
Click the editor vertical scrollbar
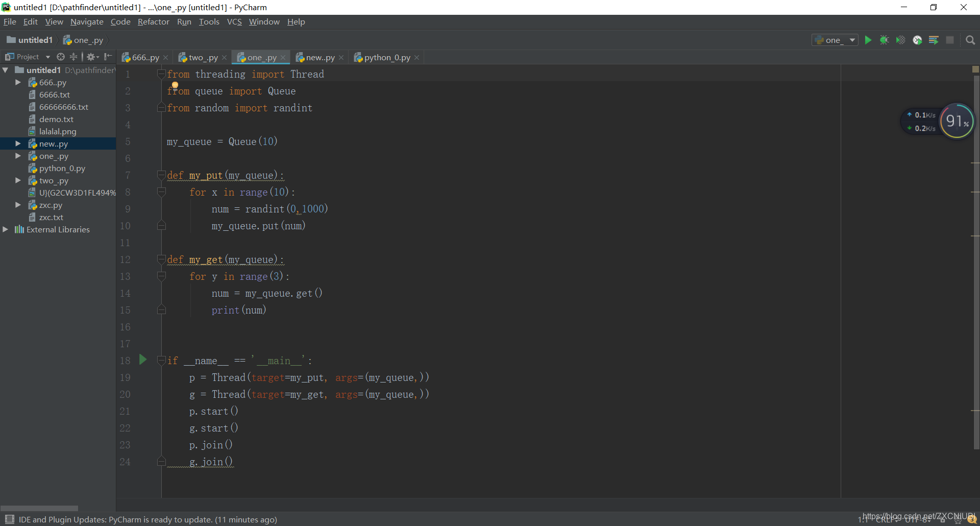pyautogui.click(x=976, y=263)
